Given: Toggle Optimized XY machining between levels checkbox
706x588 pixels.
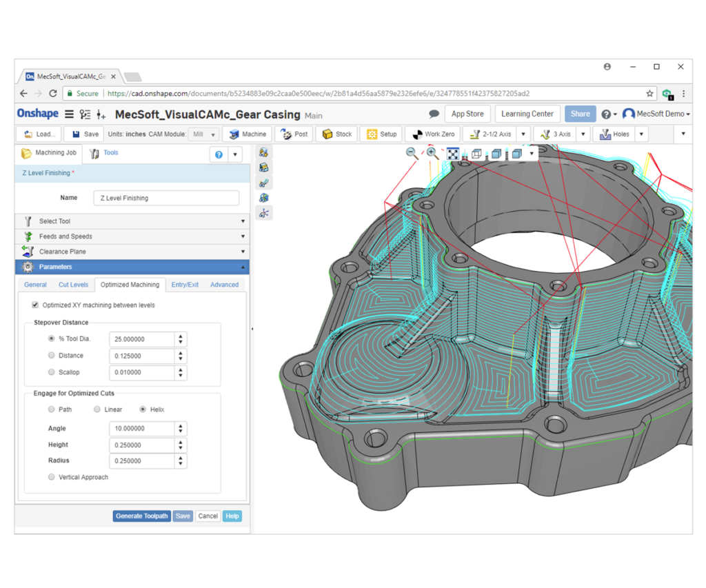Looking at the screenshot, I should coord(35,305).
